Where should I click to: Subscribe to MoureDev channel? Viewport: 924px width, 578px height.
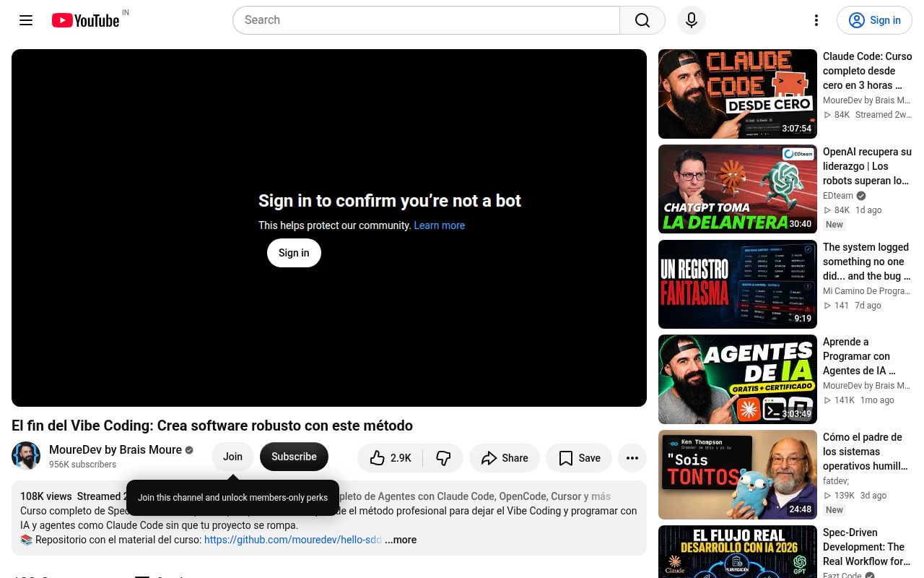tap(294, 457)
